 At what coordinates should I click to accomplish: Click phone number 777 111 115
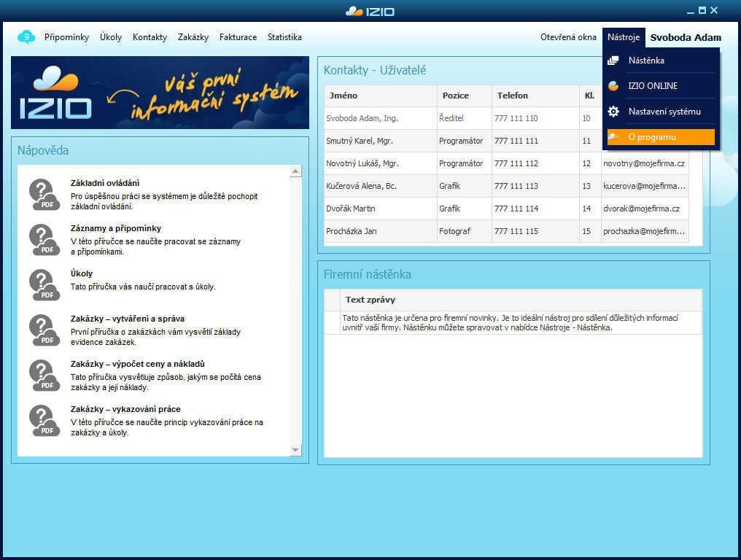coord(516,231)
